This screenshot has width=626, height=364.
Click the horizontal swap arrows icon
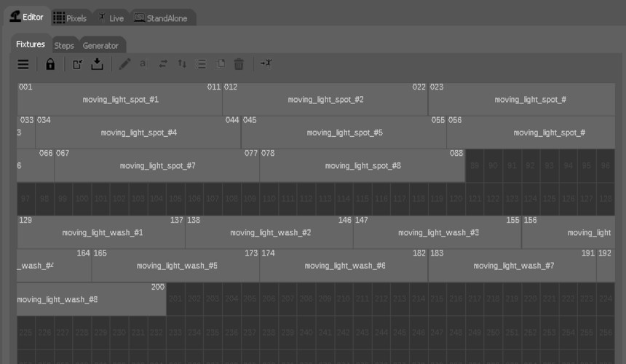click(163, 64)
